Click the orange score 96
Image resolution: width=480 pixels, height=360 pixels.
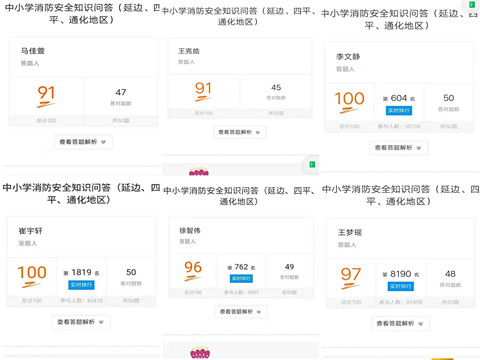pos(193,267)
